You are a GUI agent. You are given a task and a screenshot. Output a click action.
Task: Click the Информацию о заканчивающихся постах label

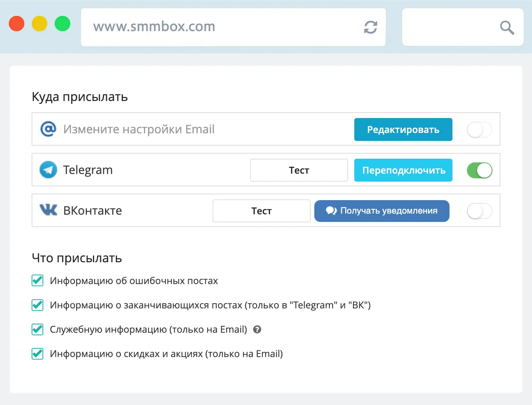pos(210,305)
